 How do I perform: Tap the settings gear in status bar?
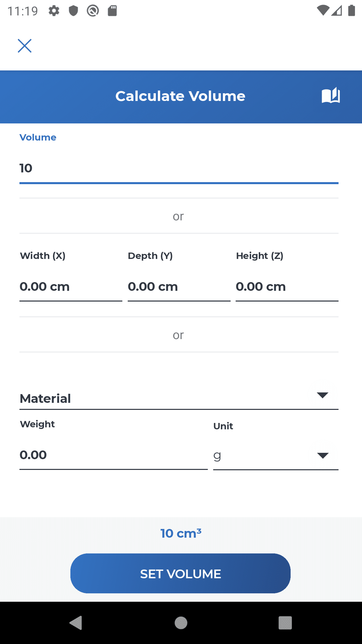54,11
